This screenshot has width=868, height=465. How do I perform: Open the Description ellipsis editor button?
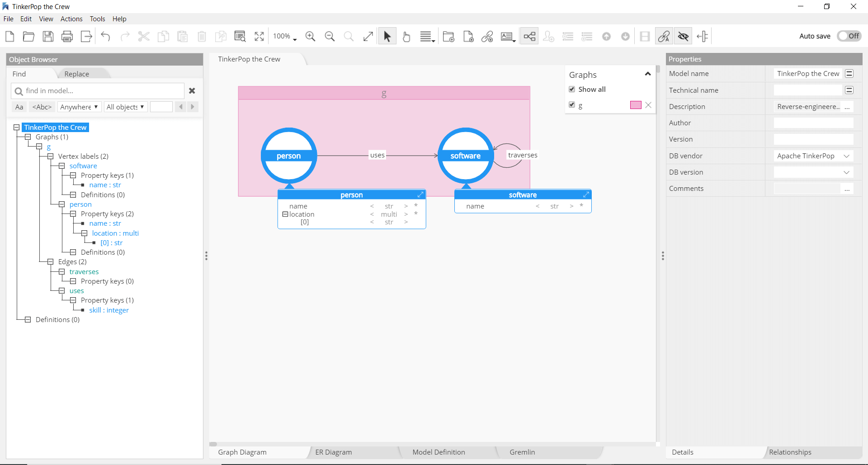click(x=847, y=107)
